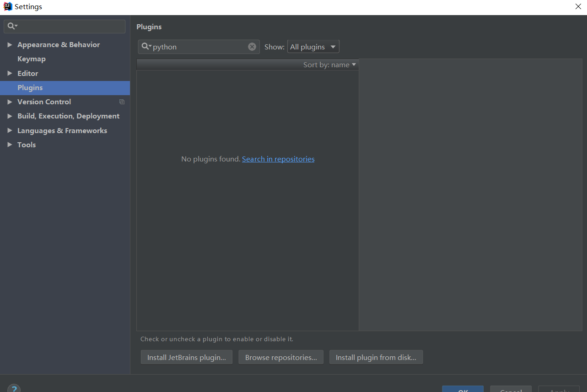The image size is (587, 392).
Task: Open help via the question mark icon
Action: click(14, 388)
